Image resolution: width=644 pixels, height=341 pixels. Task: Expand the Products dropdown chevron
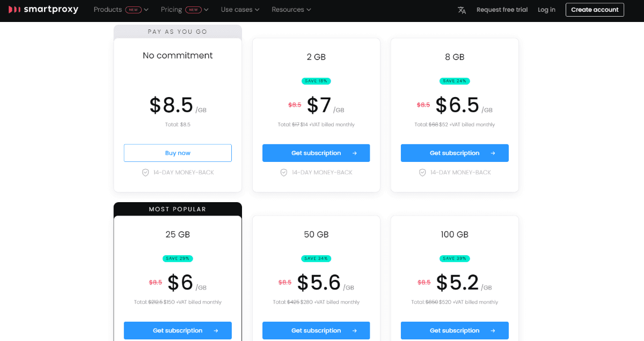pos(147,10)
